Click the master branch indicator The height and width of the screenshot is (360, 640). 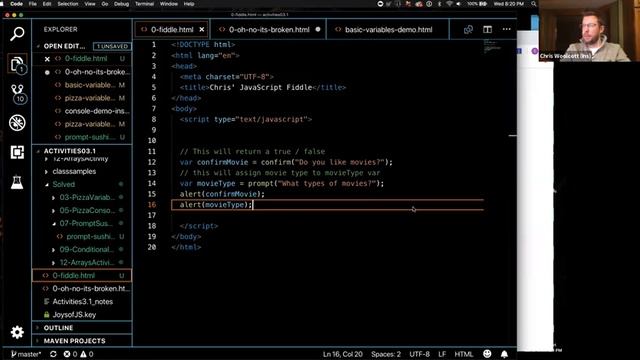point(26,354)
